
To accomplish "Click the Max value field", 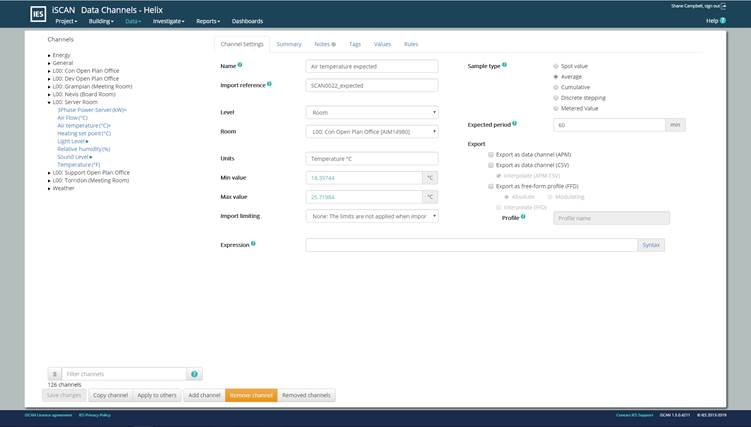I will 364,197.
